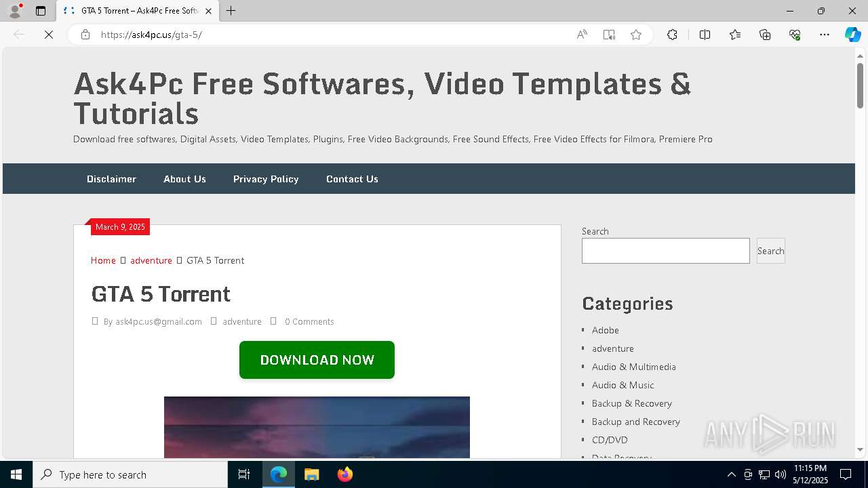Open Disclaimer menu item

pyautogui.click(x=111, y=179)
